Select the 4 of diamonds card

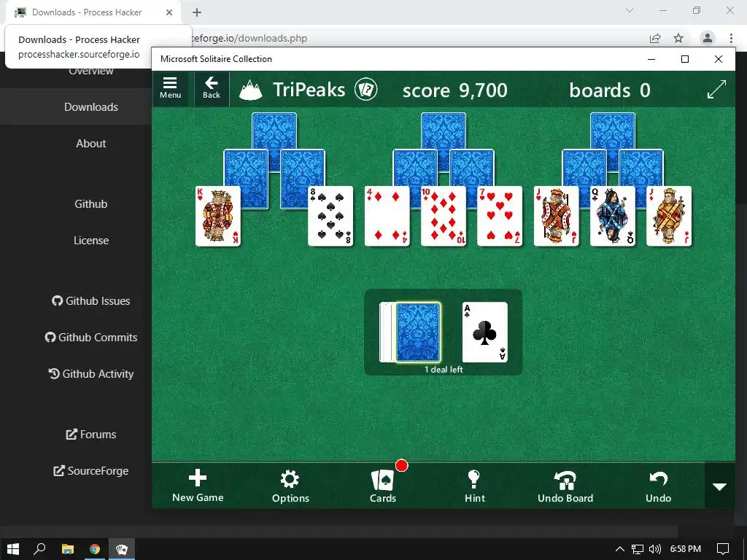coord(387,216)
